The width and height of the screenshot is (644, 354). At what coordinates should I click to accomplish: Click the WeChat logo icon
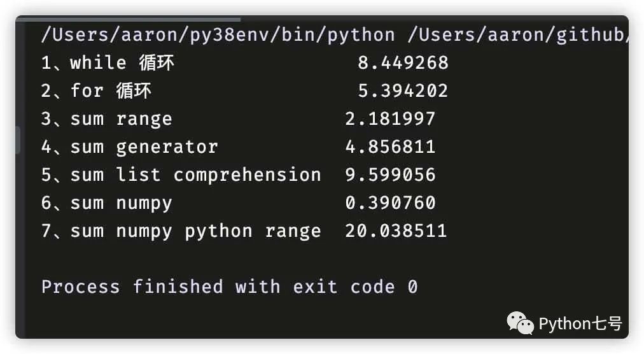coord(520,323)
